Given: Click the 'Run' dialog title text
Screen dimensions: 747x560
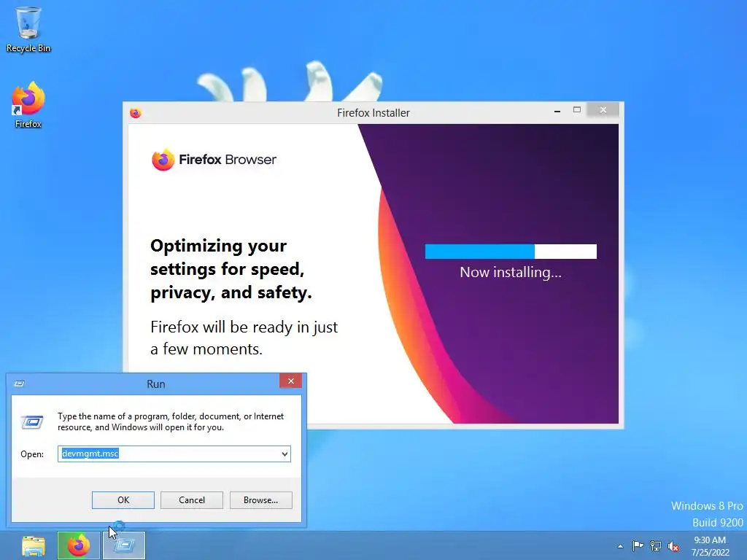Looking at the screenshot, I should [x=156, y=384].
